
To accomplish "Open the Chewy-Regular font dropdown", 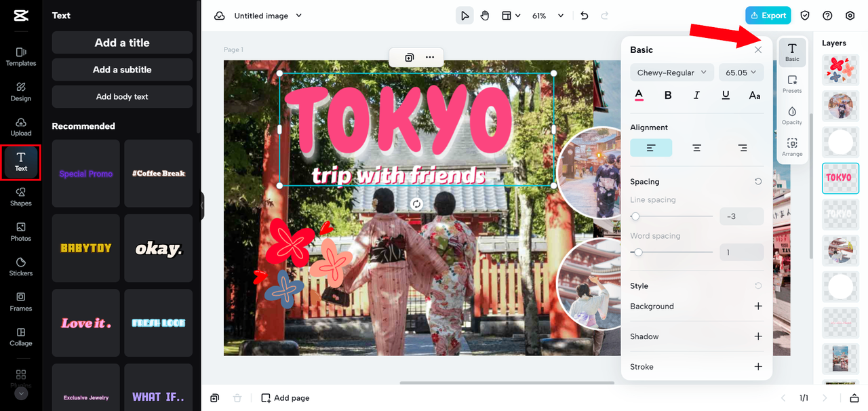I will coord(671,73).
